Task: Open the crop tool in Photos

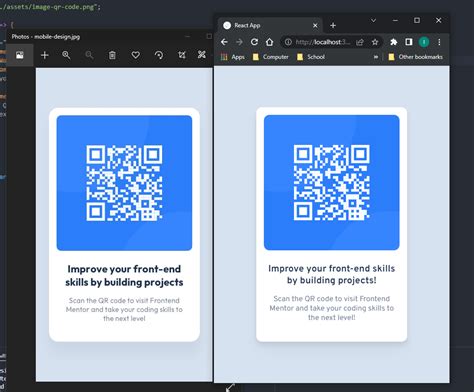Action: [x=182, y=55]
